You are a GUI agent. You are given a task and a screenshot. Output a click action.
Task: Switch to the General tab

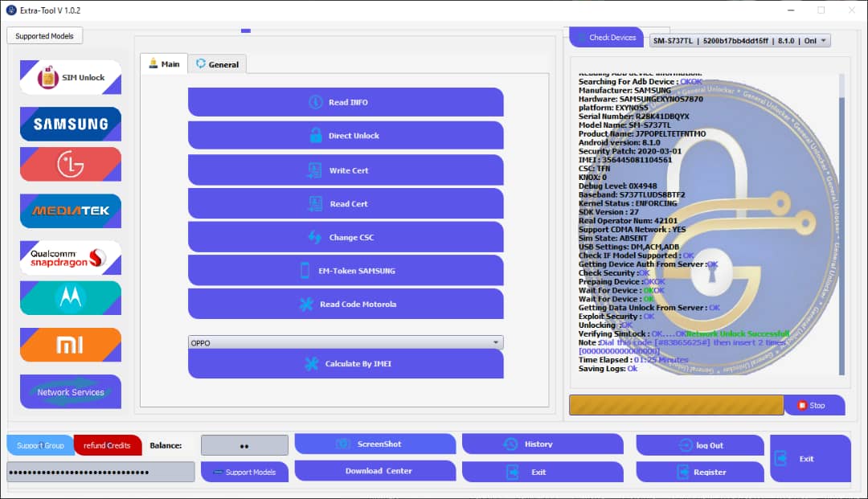[x=217, y=64]
